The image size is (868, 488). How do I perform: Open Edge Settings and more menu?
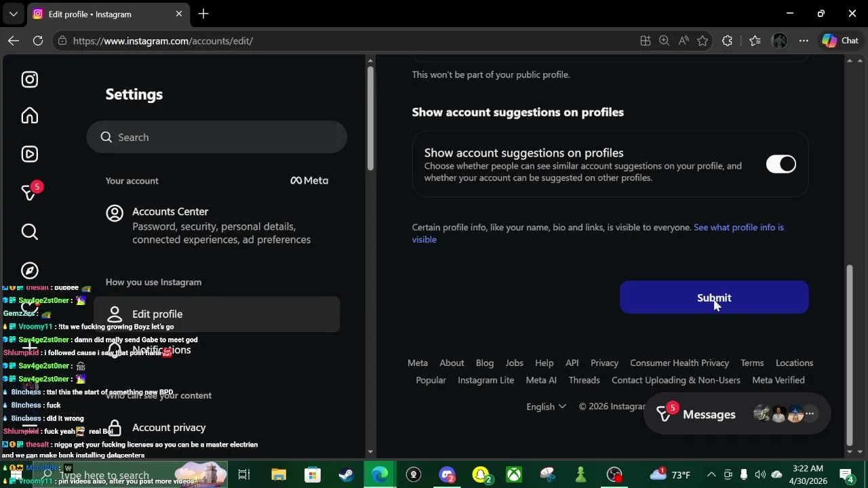coord(804,41)
